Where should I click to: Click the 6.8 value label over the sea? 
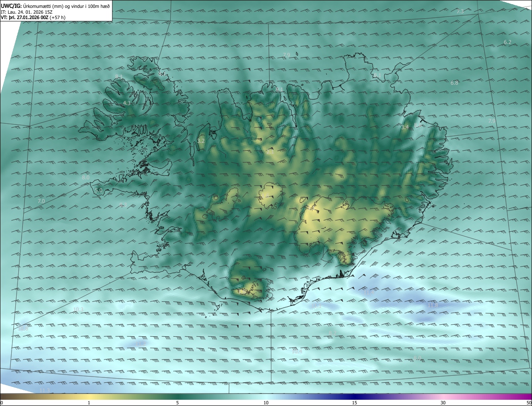(454, 83)
